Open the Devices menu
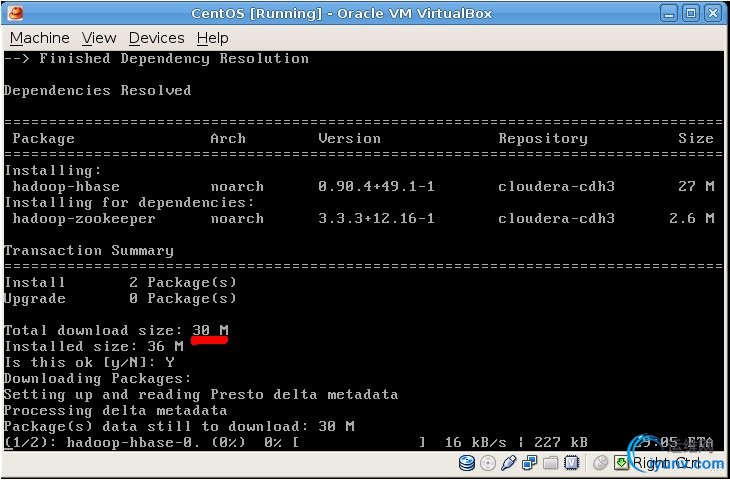Image resolution: width=730 pixels, height=480 pixels. pos(156,38)
